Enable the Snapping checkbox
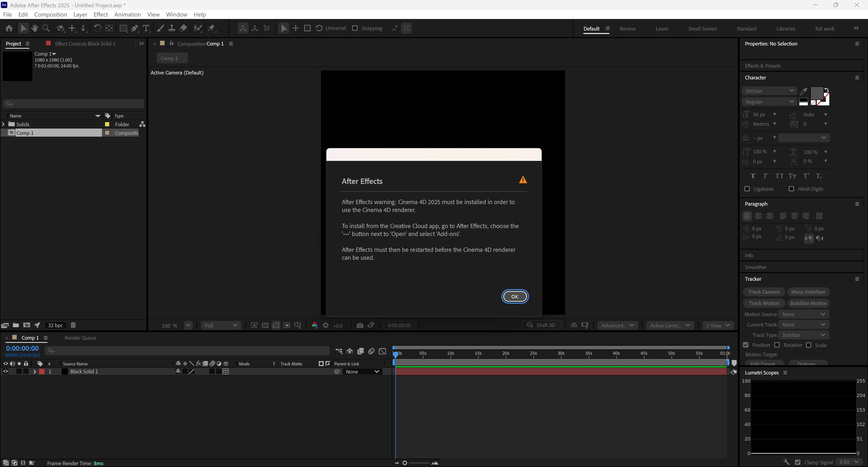The width and height of the screenshot is (868, 467). click(x=355, y=28)
